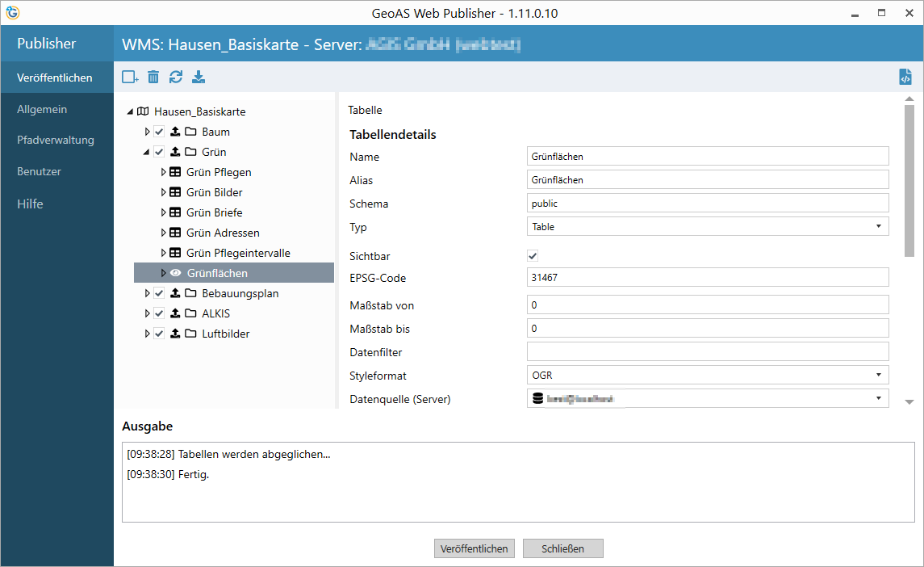Click the Schließen button

coord(562,548)
